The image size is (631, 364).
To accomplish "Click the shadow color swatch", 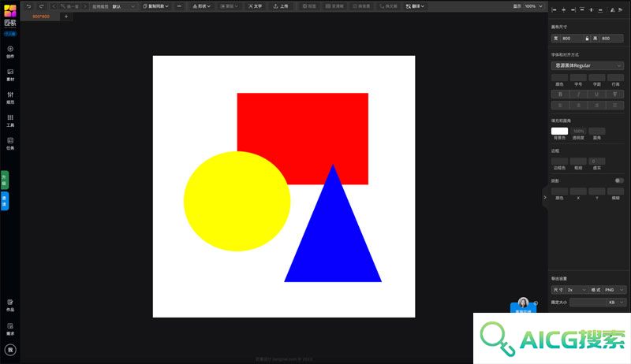I will pos(559,191).
